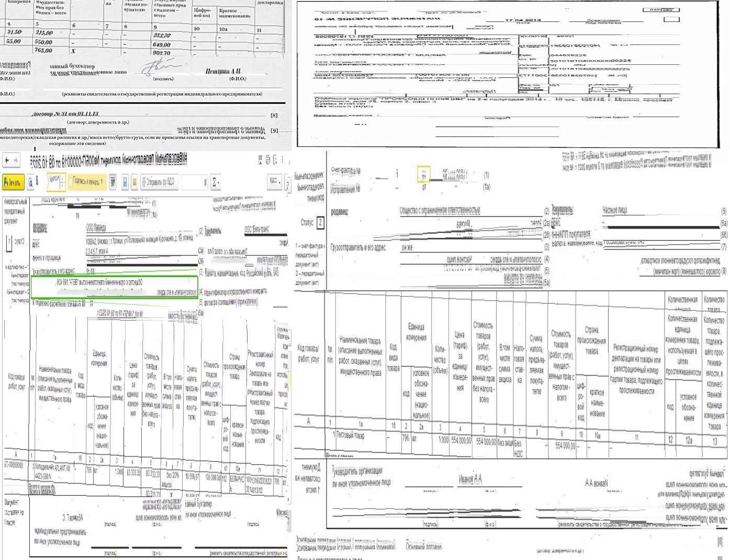Go back with the left arrow
730x560 pixels.
click(x=7, y=160)
